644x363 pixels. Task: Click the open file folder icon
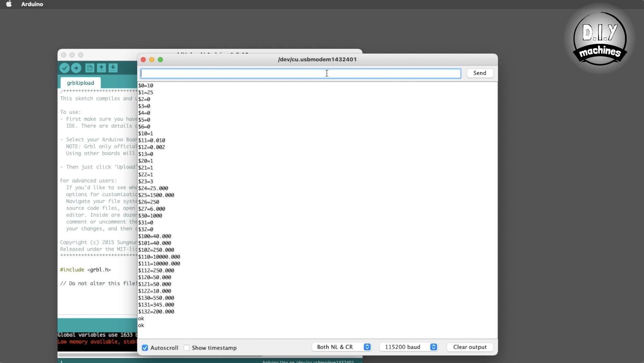pyautogui.click(x=101, y=68)
